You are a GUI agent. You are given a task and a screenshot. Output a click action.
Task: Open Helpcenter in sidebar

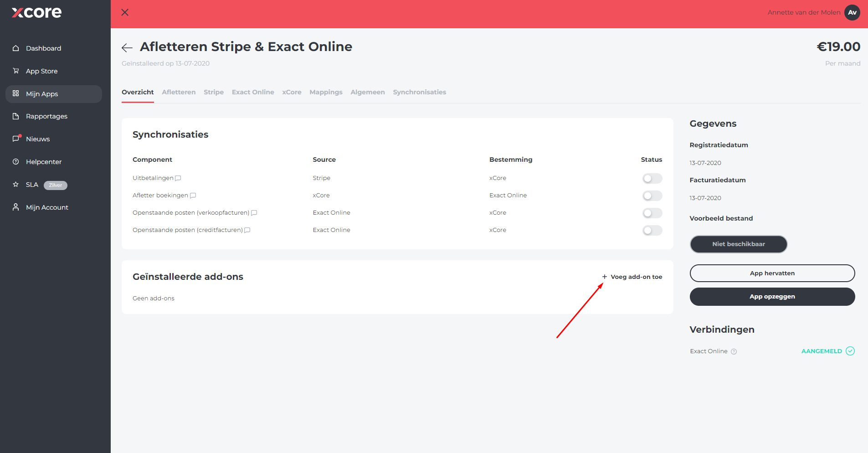click(x=54, y=162)
